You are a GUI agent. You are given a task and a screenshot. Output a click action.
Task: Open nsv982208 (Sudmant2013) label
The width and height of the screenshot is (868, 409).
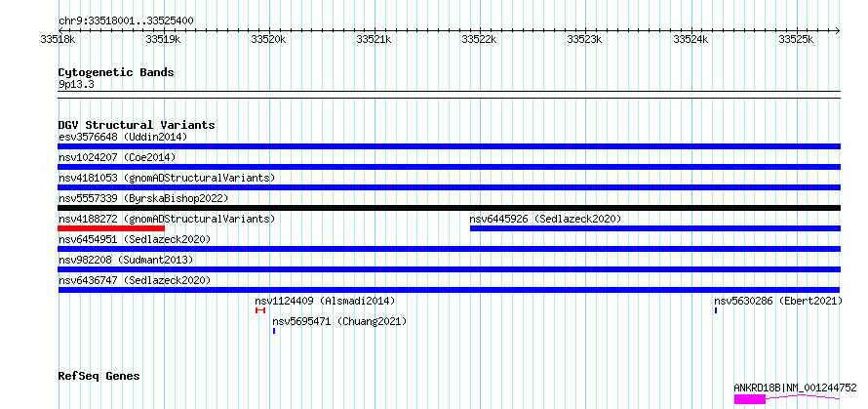126,260
